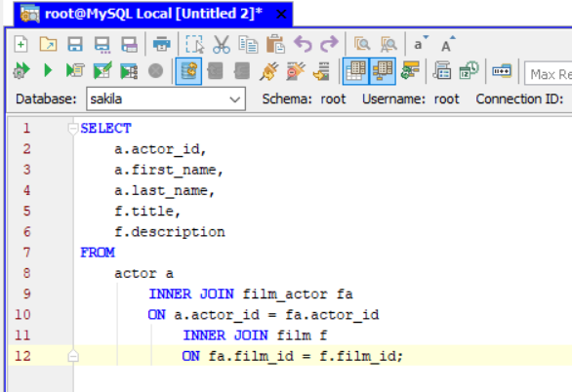Toggle the second highlighted grid layout button
Viewport: 572px width, 392px height.
(x=383, y=71)
